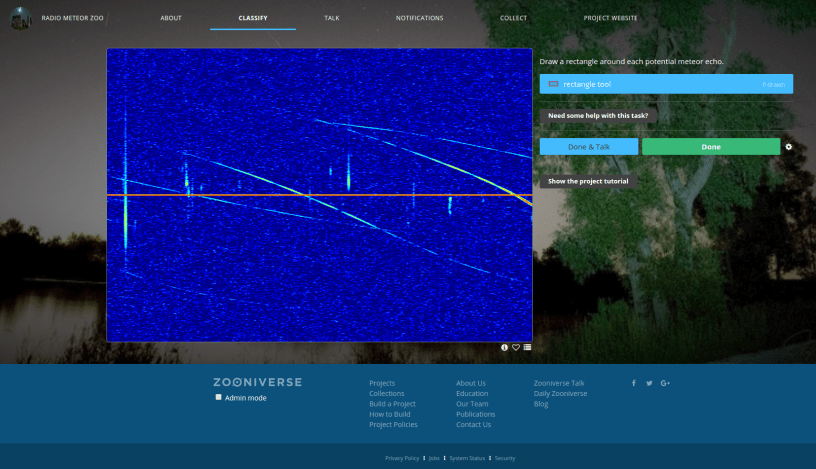Click the Radio Meteor Zoo project avatar

(x=20, y=18)
